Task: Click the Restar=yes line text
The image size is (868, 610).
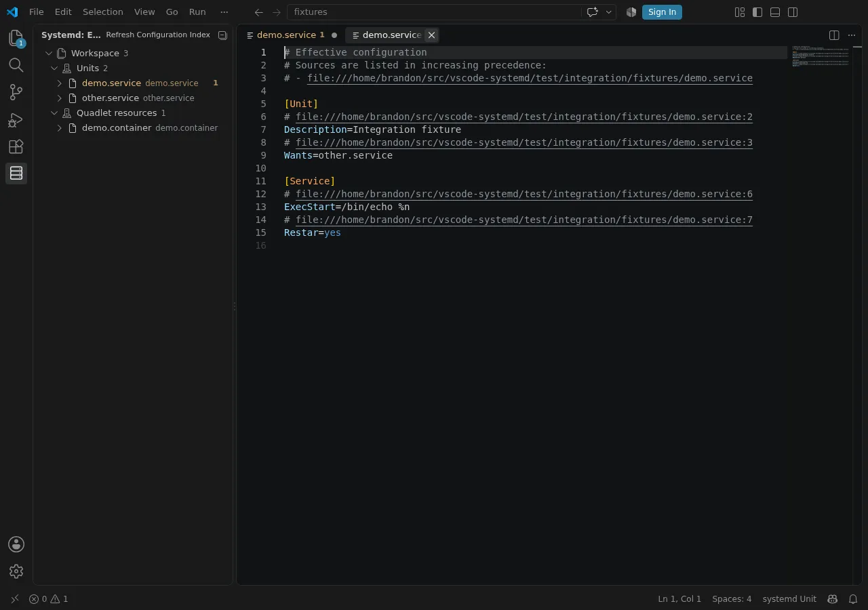Action: click(313, 232)
